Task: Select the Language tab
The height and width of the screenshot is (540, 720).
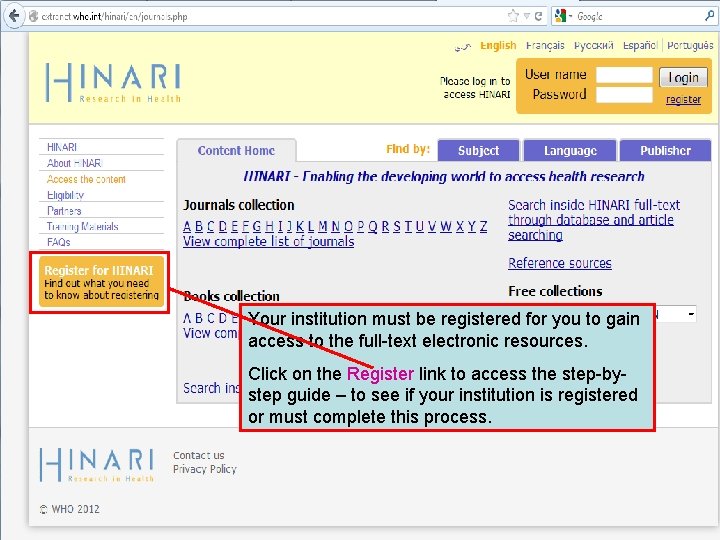Action: (x=570, y=151)
